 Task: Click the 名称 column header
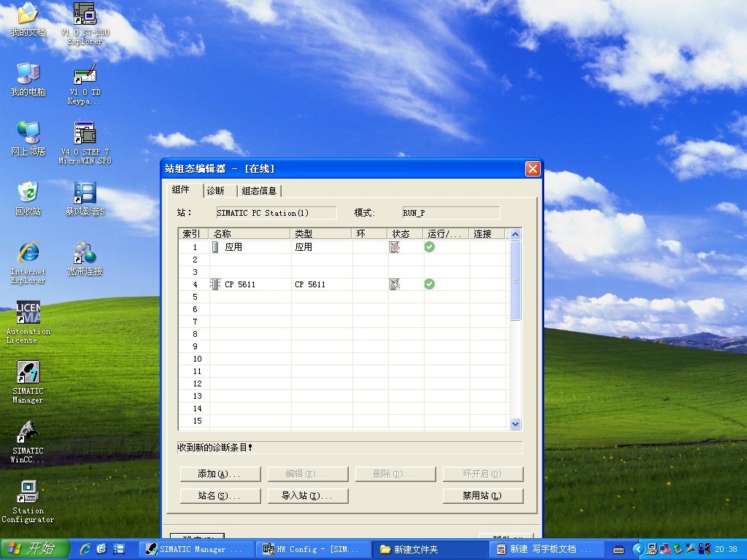[249, 234]
